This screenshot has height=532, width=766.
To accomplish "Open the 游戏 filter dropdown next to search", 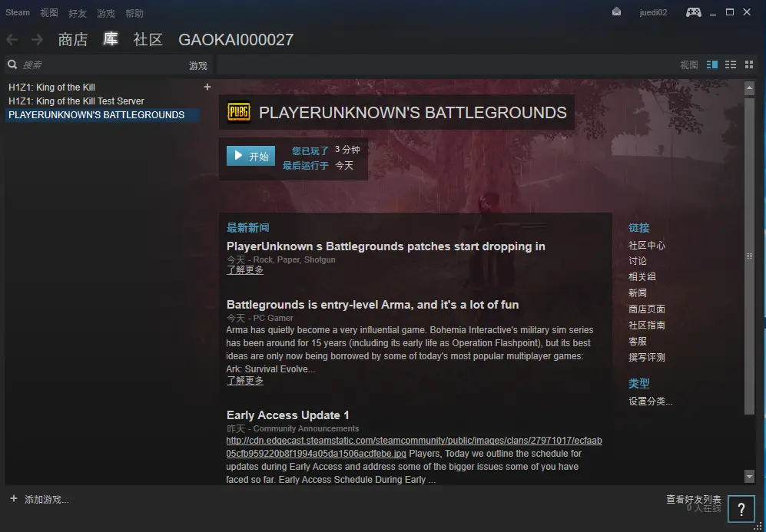I will point(198,65).
